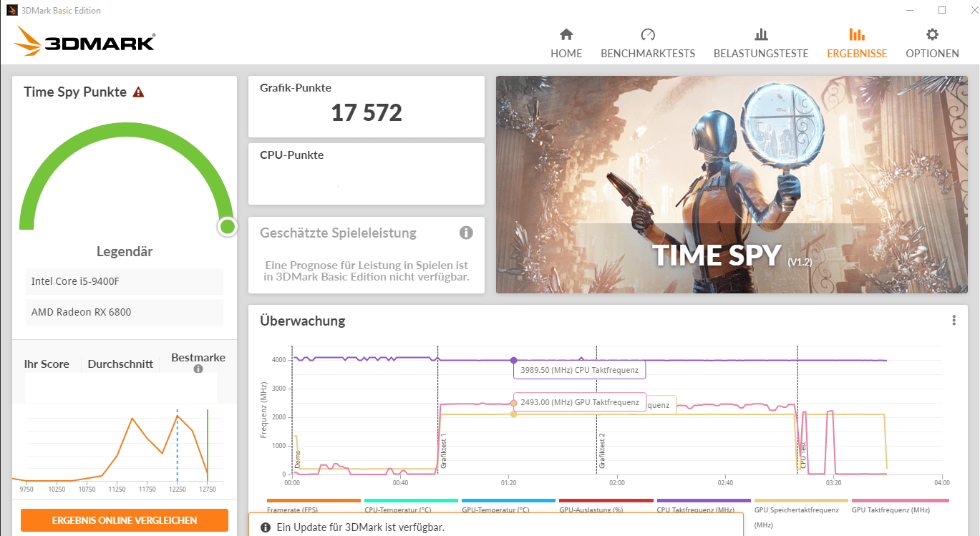This screenshot has width=980, height=536.
Task: Go to the HOME page
Action: (x=566, y=44)
